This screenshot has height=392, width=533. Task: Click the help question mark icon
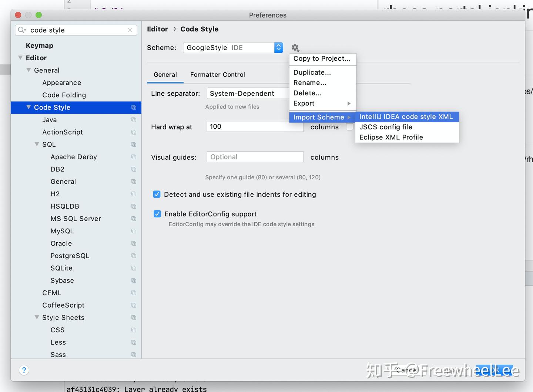coord(24,370)
